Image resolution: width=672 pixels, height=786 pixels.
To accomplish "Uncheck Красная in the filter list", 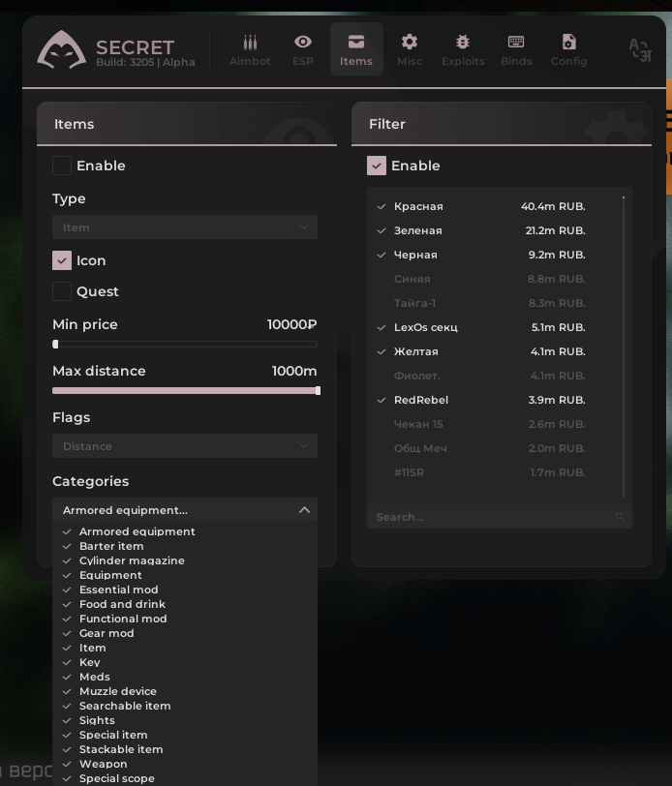I will pos(481,206).
